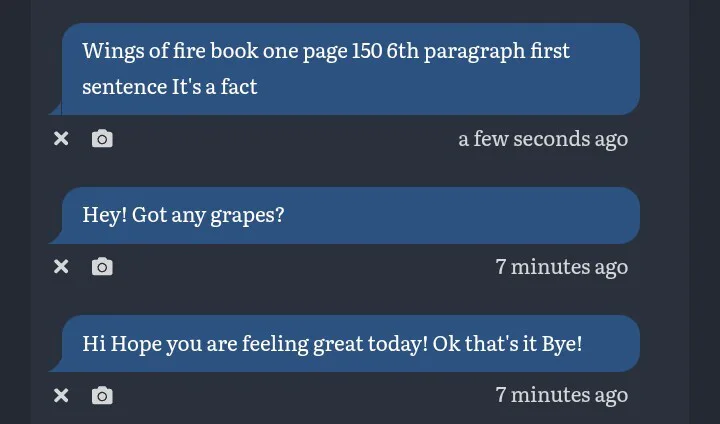Delete the Wings of fire message
The image size is (720, 424).
click(61, 139)
